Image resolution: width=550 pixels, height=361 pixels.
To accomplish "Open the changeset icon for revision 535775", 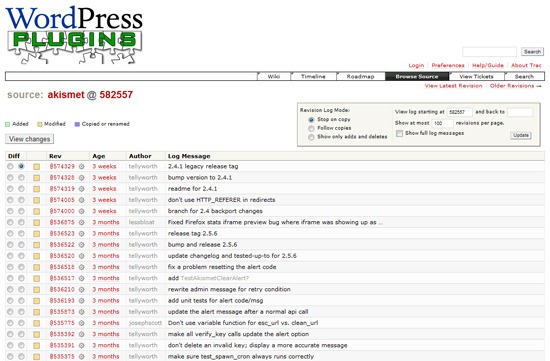I will (x=81, y=323).
